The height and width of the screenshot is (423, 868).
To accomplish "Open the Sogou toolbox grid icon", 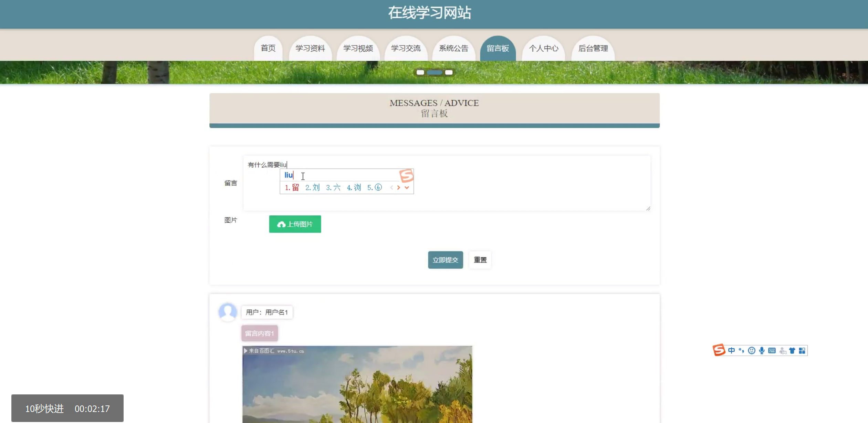I will [802, 350].
